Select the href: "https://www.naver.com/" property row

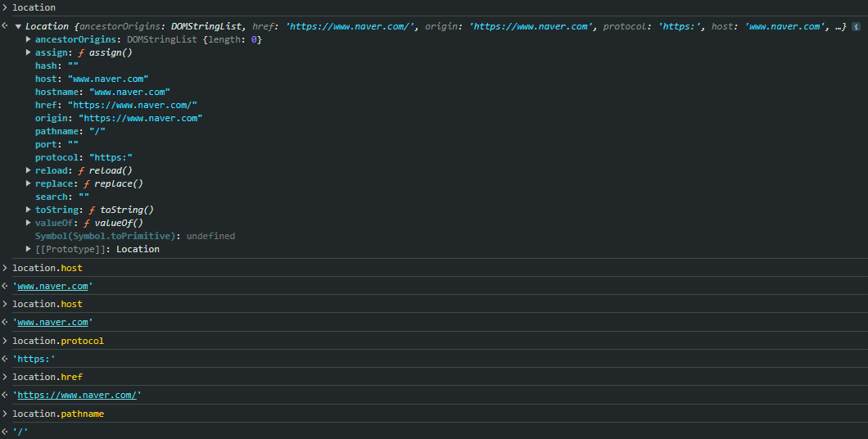tap(116, 105)
